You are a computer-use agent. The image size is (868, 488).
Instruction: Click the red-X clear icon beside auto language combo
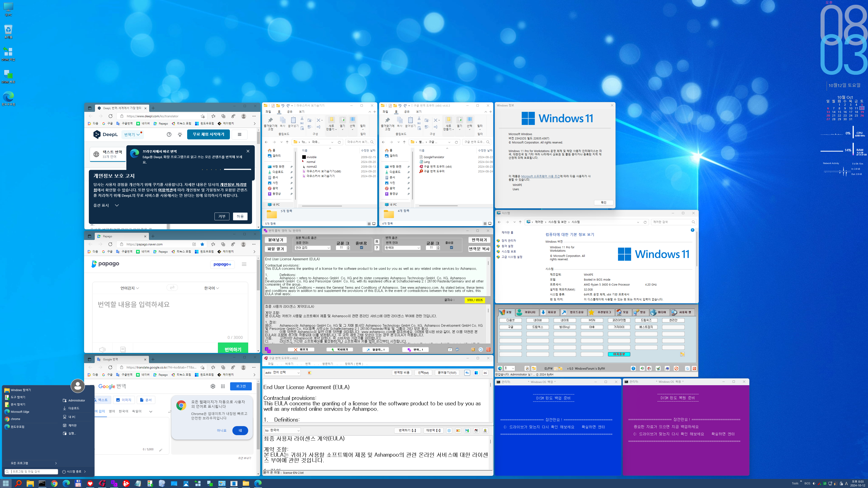tap(309, 373)
